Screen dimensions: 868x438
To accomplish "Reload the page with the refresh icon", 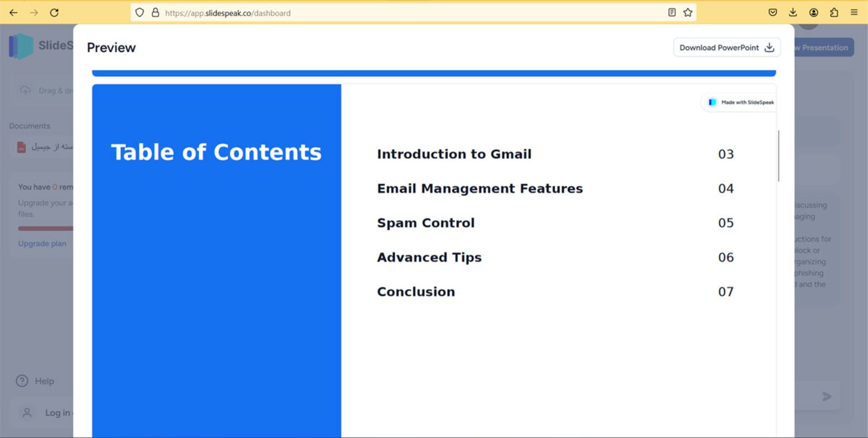I will tap(54, 13).
